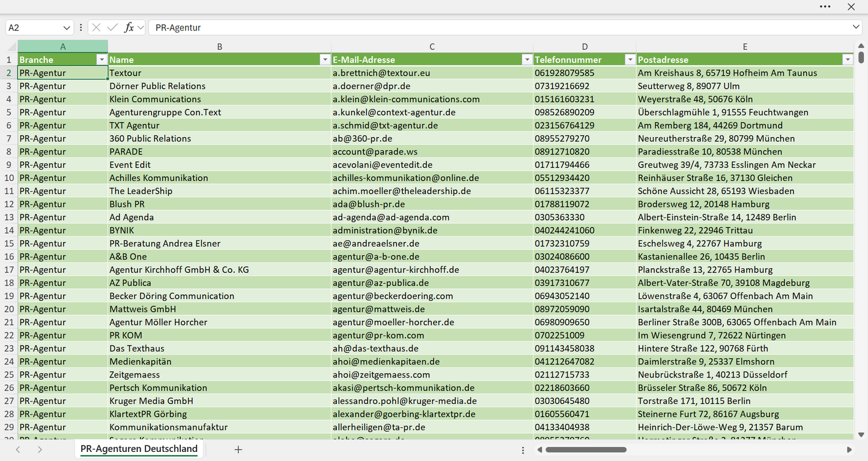Select the Das Texthaus cell
This screenshot has width=868, height=461.
pos(219,349)
